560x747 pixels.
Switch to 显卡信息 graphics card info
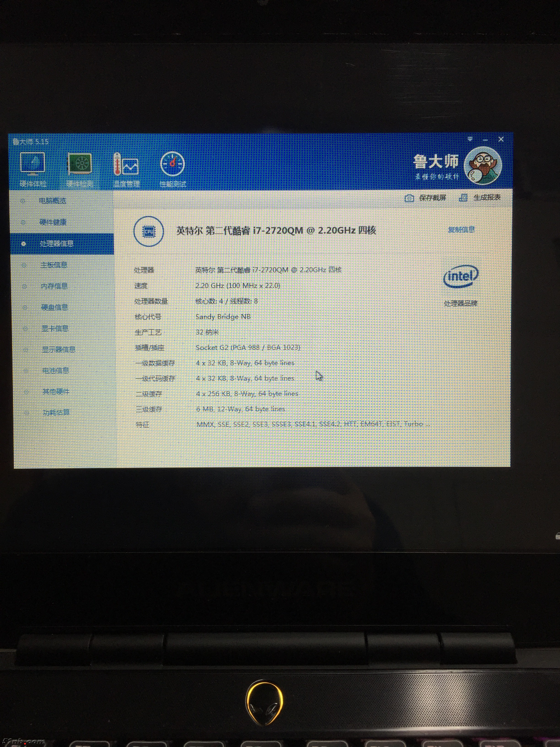click(55, 329)
